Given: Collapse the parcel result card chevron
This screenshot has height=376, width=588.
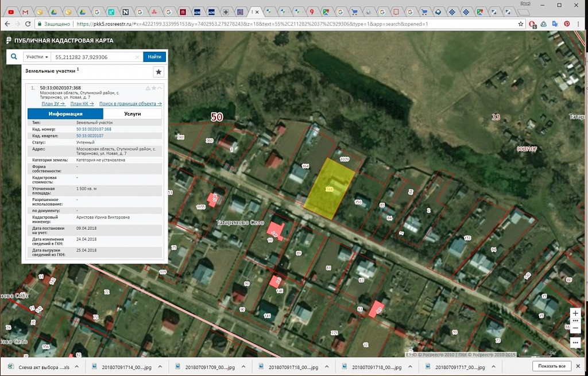Looking at the screenshot, I should coord(160,88).
